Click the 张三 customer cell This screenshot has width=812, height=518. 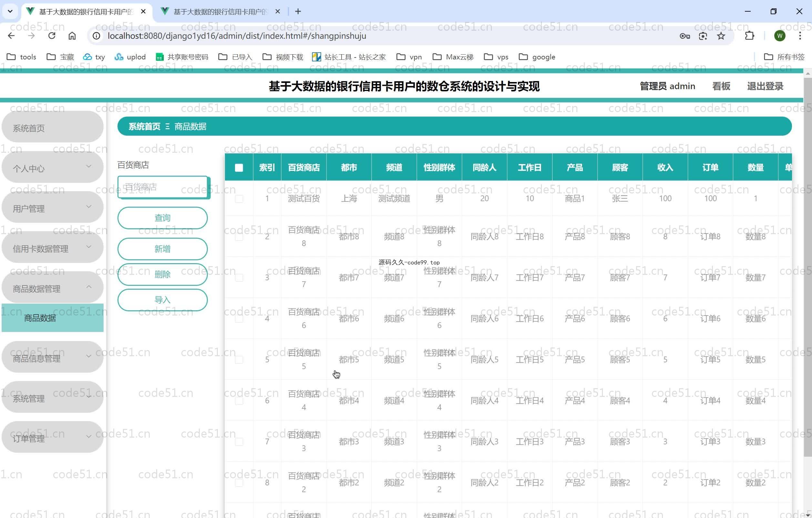pos(620,198)
